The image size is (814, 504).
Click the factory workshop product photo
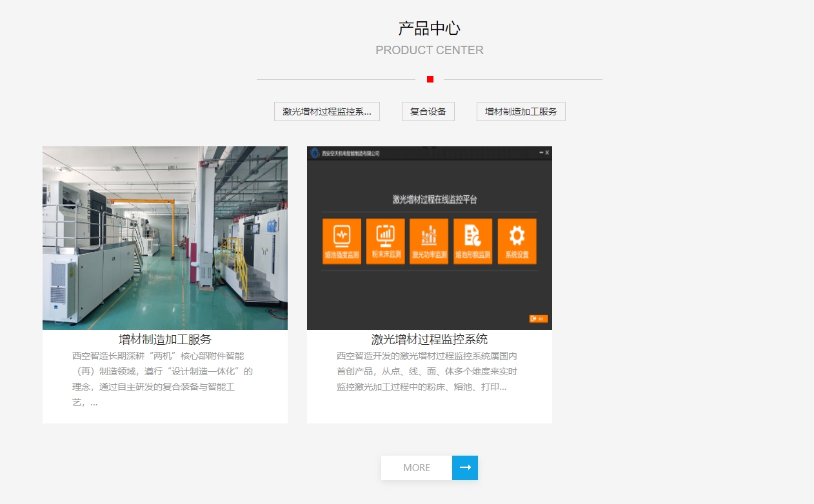[165, 238]
